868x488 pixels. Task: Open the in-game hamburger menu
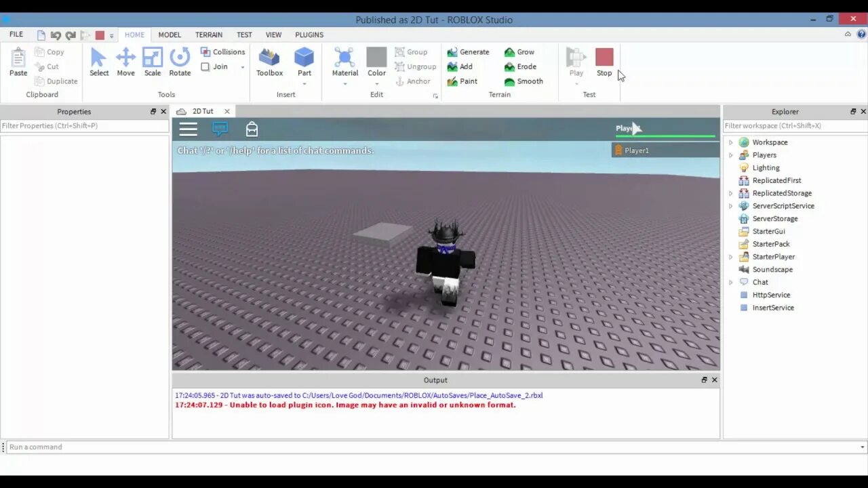tap(188, 129)
